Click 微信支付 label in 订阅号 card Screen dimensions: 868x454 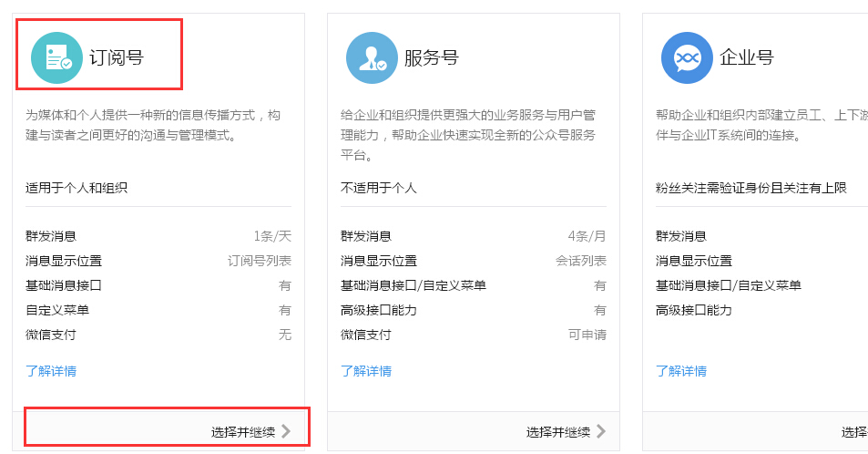click(51, 335)
